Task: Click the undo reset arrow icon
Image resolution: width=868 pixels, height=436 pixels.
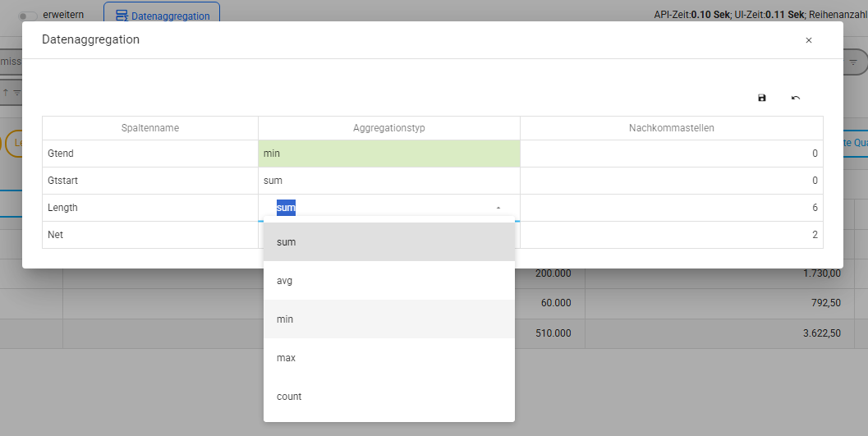Action: [x=795, y=98]
